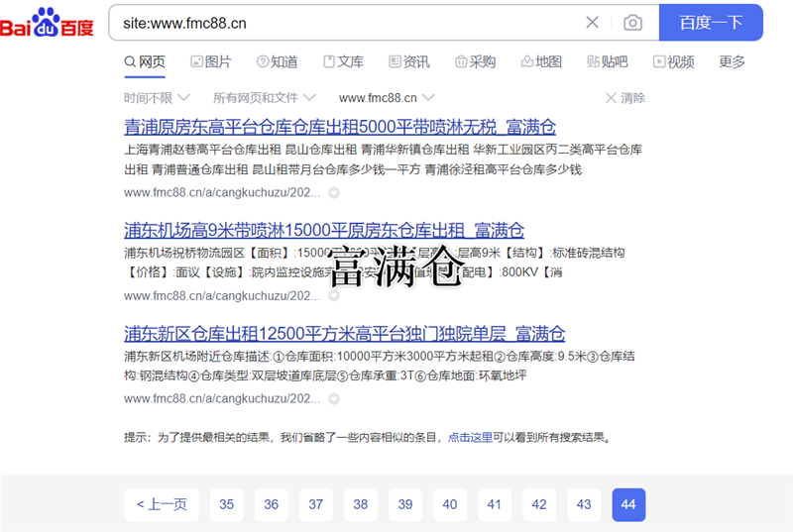
Task: Go to the 视频 tab
Action: (673, 61)
